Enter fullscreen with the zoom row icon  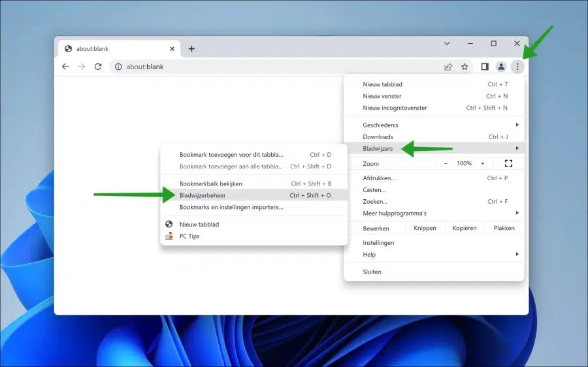point(508,163)
